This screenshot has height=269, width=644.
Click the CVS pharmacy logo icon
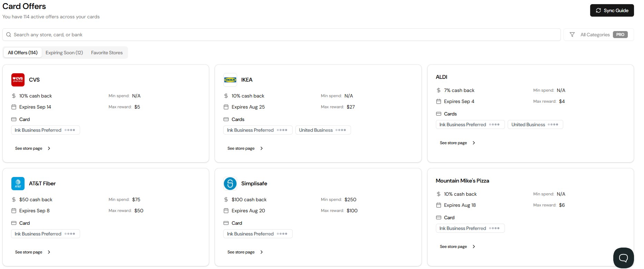18,80
